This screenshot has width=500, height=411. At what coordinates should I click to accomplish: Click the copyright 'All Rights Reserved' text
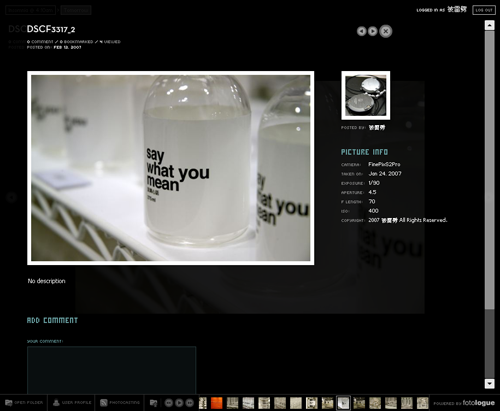pyautogui.click(x=423, y=220)
